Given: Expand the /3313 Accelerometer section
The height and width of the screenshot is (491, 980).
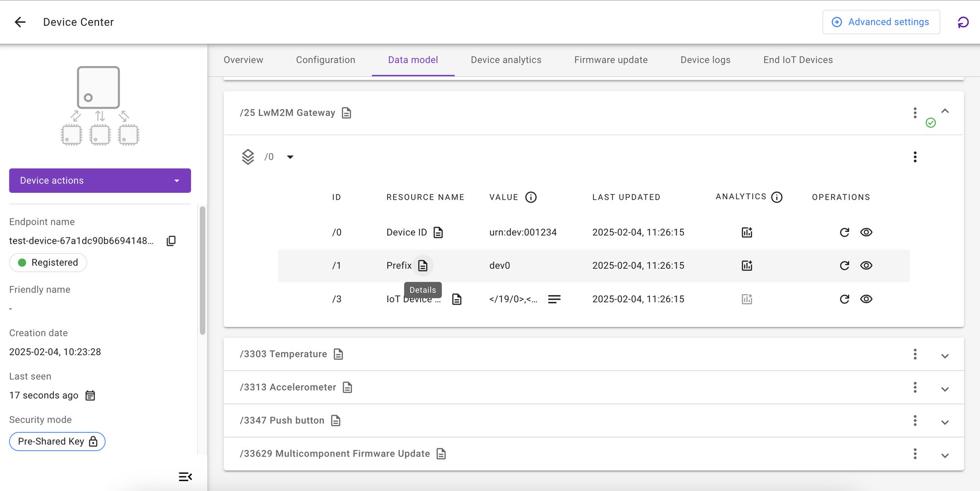Looking at the screenshot, I should tap(945, 389).
